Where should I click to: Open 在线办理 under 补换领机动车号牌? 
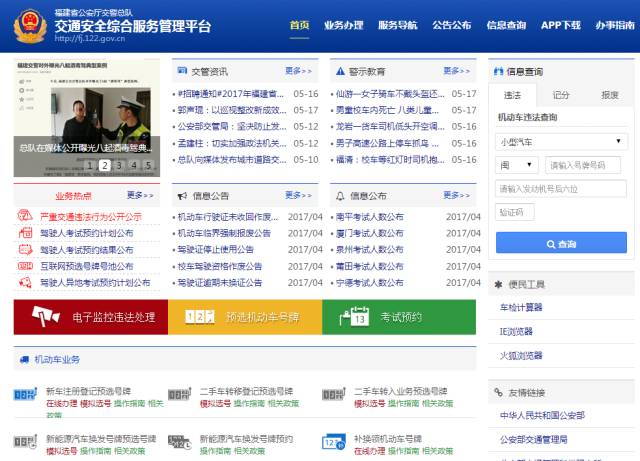tap(369, 451)
